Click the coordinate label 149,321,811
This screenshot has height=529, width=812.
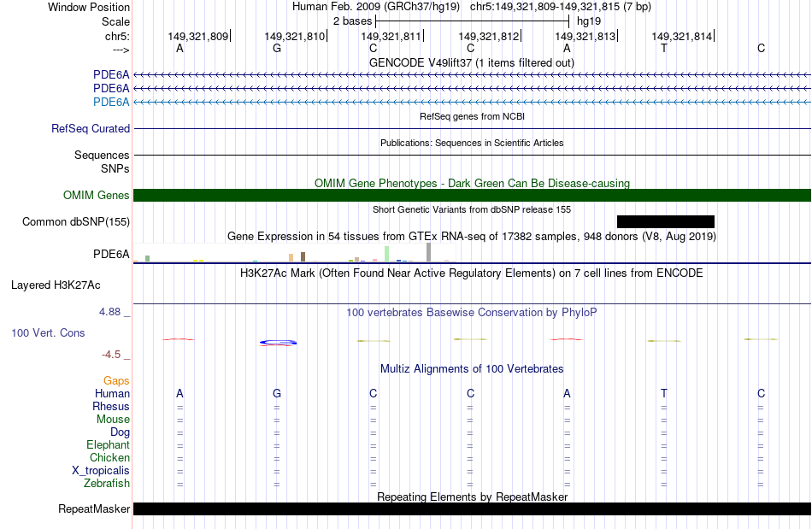(391, 36)
